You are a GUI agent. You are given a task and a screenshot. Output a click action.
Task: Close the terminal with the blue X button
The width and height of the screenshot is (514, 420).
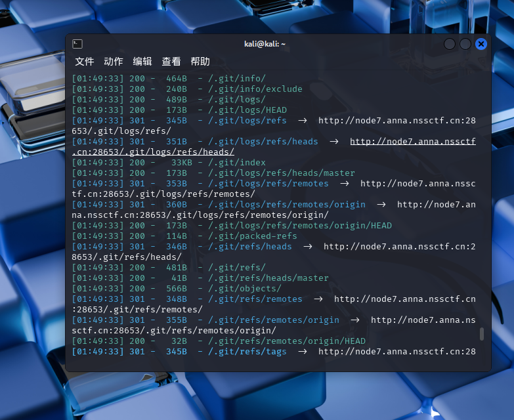click(x=481, y=44)
